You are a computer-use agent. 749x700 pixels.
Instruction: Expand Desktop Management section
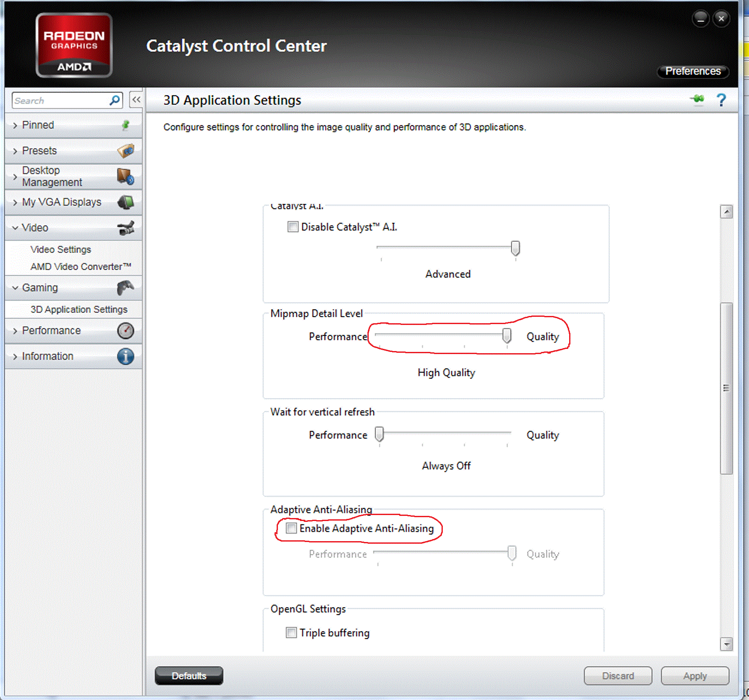click(x=73, y=176)
